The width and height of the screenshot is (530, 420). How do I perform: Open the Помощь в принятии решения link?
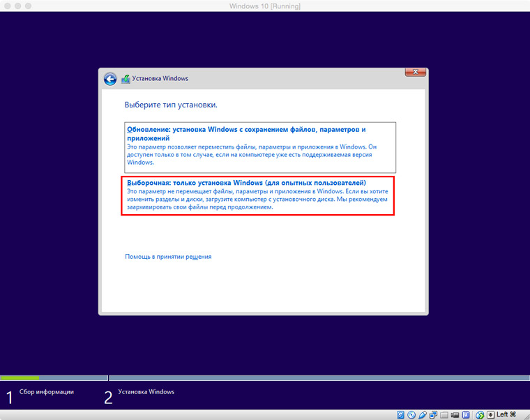(x=168, y=257)
